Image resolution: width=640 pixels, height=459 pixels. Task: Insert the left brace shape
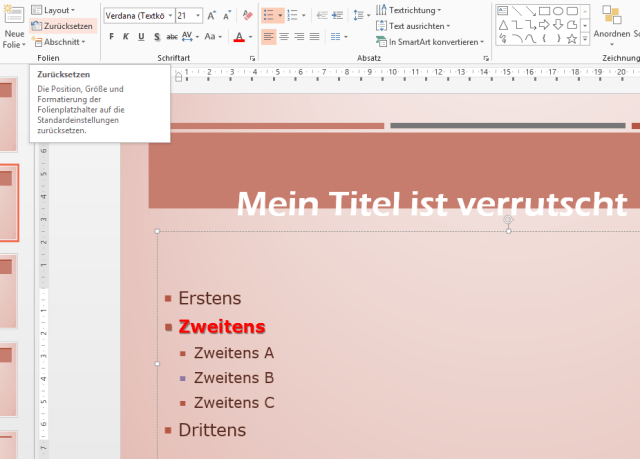tap(544, 39)
